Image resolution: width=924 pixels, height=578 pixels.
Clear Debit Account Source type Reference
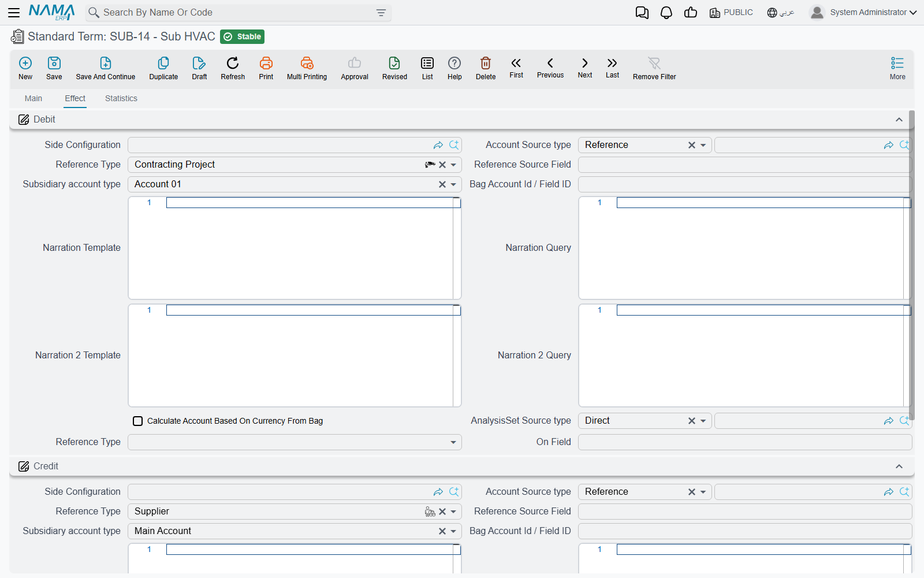[x=692, y=145]
